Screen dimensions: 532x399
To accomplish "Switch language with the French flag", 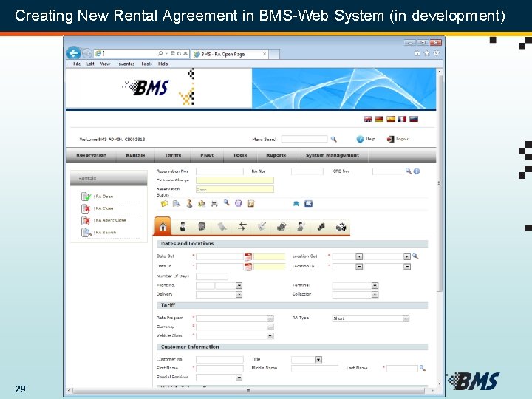I will pyautogui.click(x=402, y=119).
